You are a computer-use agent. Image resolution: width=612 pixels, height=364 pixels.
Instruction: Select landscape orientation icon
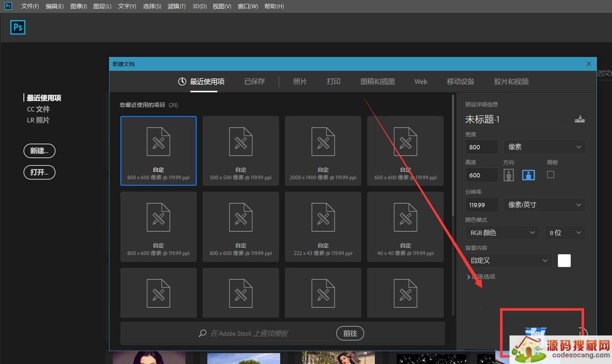point(528,175)
